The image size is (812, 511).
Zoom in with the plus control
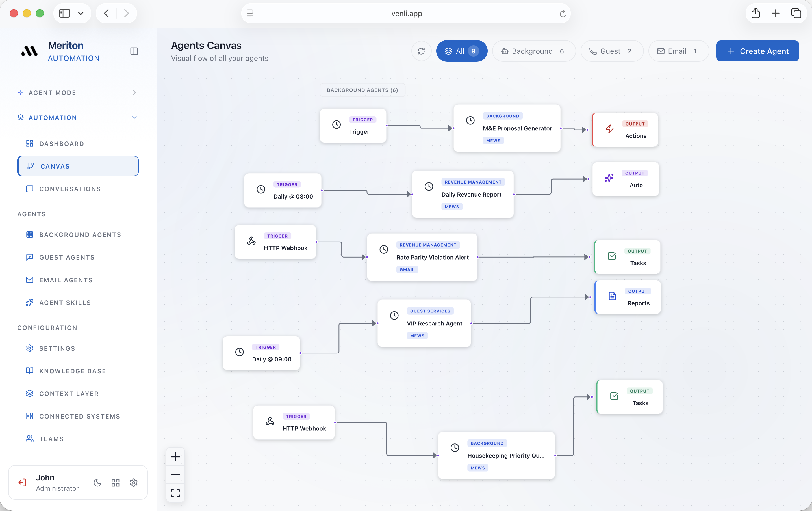175,457
